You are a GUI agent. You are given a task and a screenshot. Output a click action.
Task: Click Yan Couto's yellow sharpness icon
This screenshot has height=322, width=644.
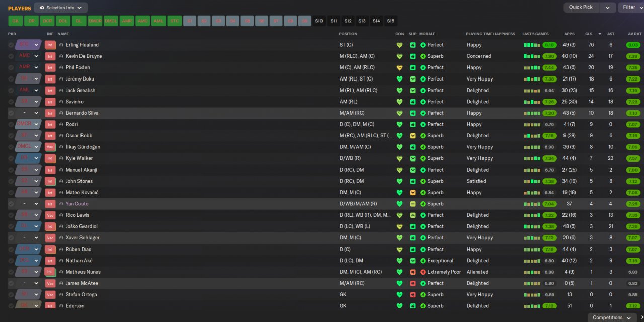413,204
